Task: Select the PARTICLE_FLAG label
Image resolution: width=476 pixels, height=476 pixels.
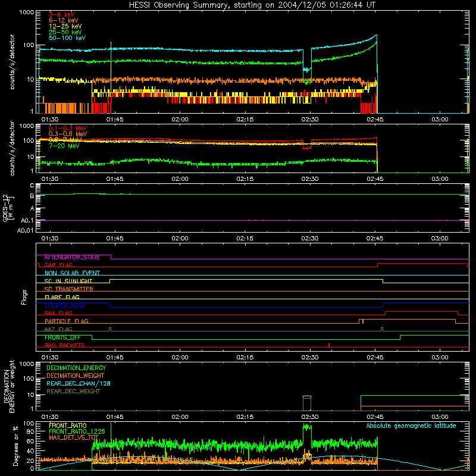Action: (66, 321)
